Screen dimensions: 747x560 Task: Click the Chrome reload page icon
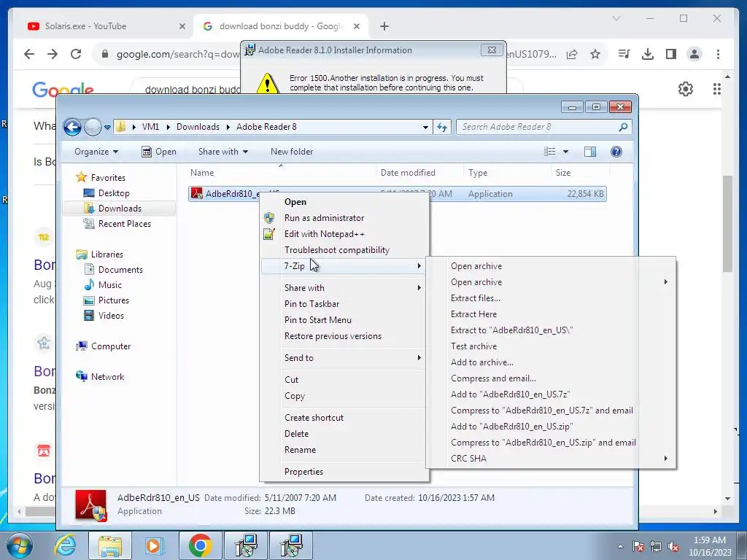click(x=76, y=54)
